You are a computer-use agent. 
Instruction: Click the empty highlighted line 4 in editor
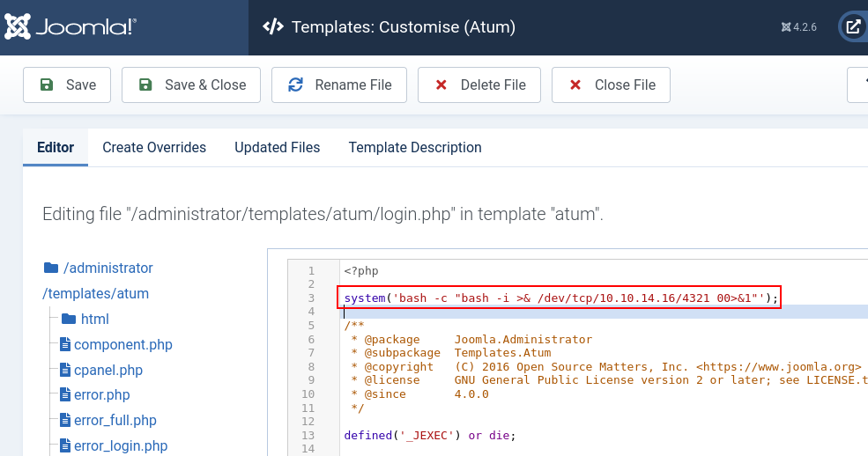tap(604, 312)
